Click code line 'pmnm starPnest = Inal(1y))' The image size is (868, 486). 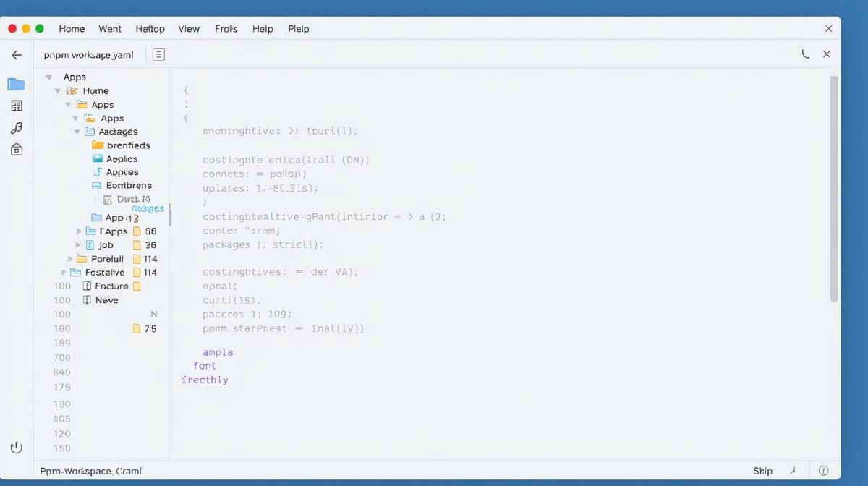click(x=283, y=328)
